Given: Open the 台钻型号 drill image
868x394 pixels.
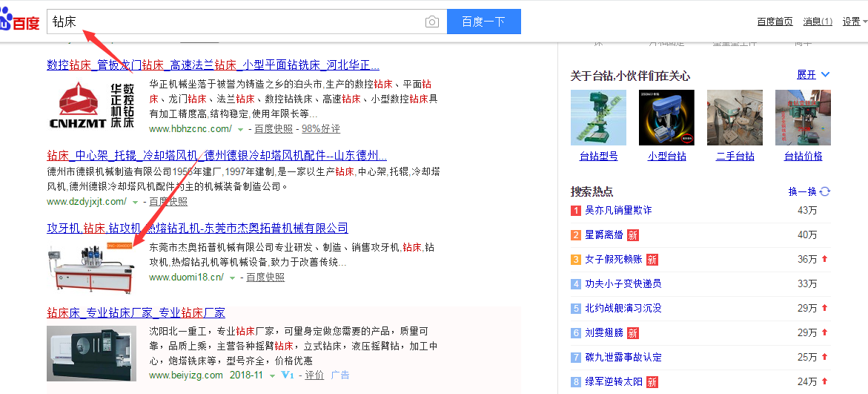Looking at the screenshot, I should 597,117.
